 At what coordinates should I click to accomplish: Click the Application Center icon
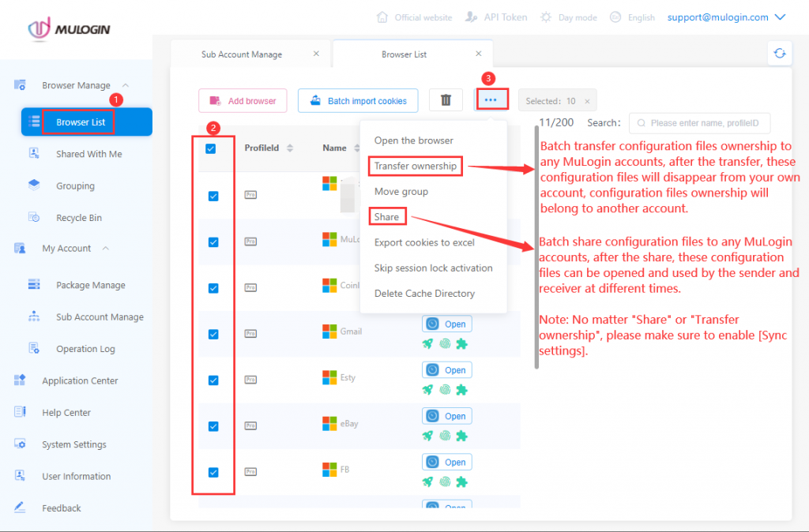[x=20, y=380]
